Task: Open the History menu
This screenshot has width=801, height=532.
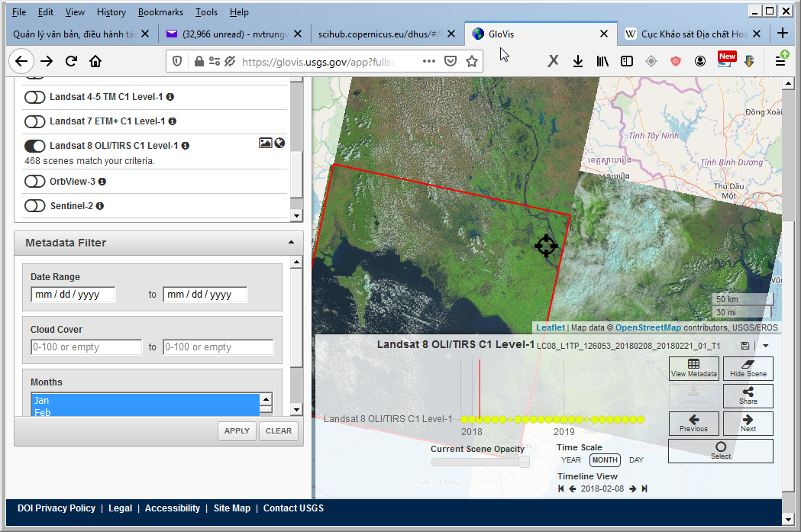Action: tap(111, 11)
